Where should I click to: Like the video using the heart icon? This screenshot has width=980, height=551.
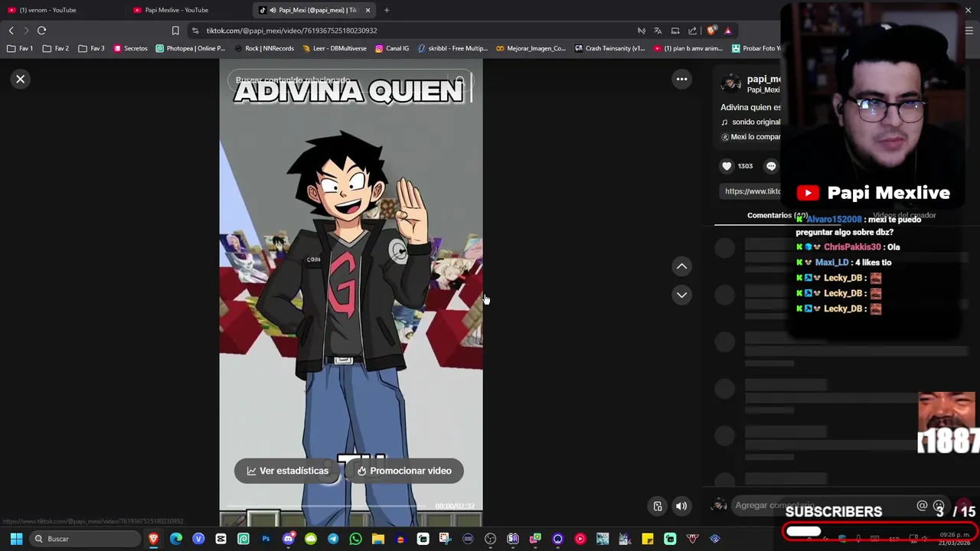pyautogui.click(x=727, y=166)
